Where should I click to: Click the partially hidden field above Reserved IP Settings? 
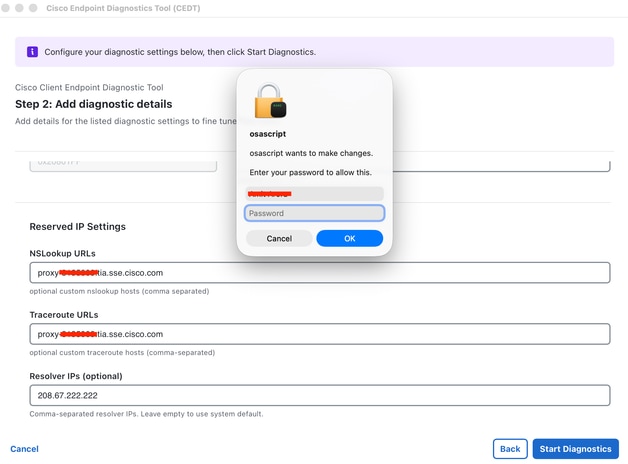point(123,166)
